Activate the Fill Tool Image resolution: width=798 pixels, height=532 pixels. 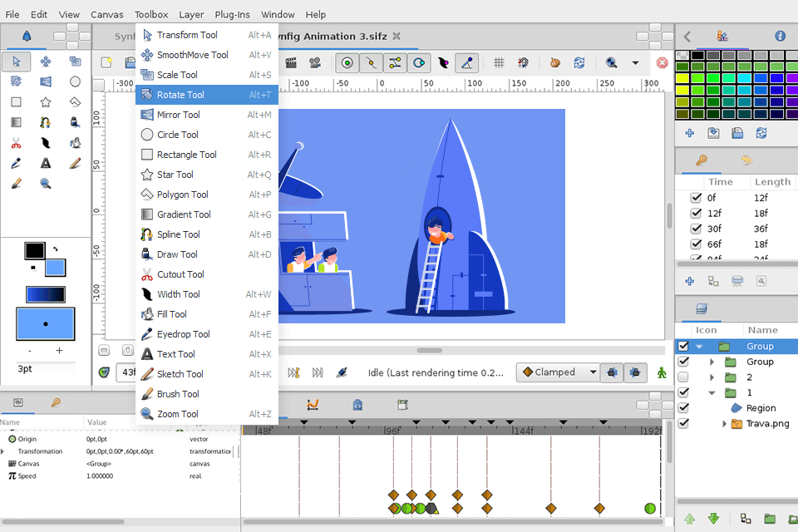point(174,314)
